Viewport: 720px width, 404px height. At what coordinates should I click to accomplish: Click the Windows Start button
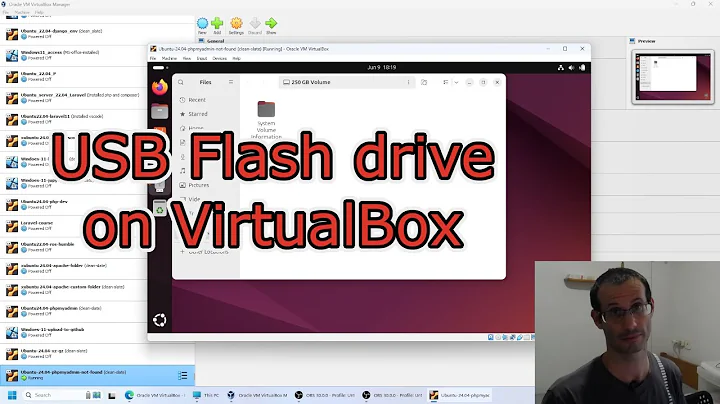12,395
